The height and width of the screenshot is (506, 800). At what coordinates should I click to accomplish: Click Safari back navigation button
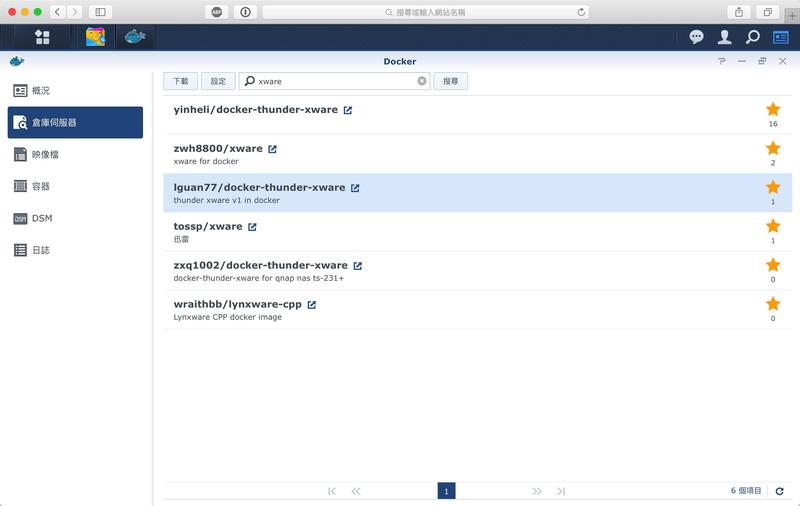point(58,12)
